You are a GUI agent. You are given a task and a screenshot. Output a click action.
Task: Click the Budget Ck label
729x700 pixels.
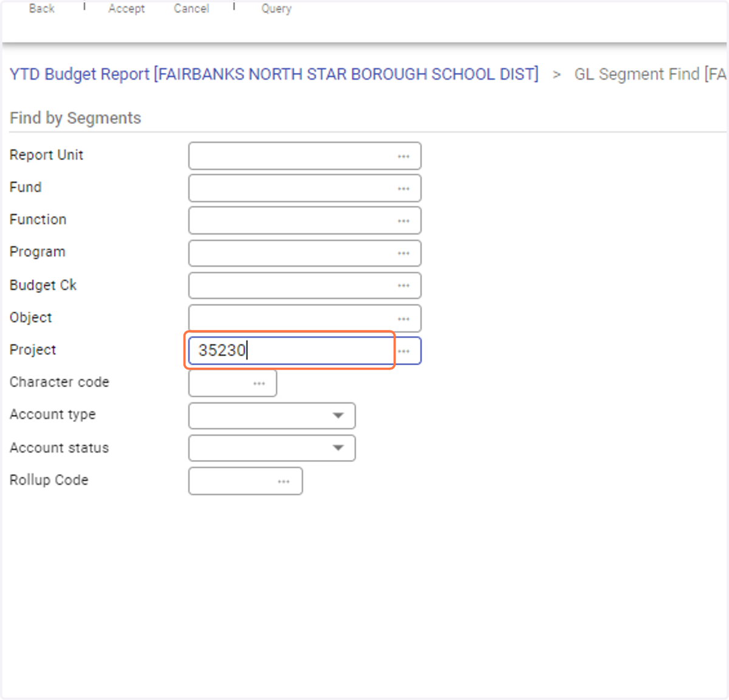43,285
